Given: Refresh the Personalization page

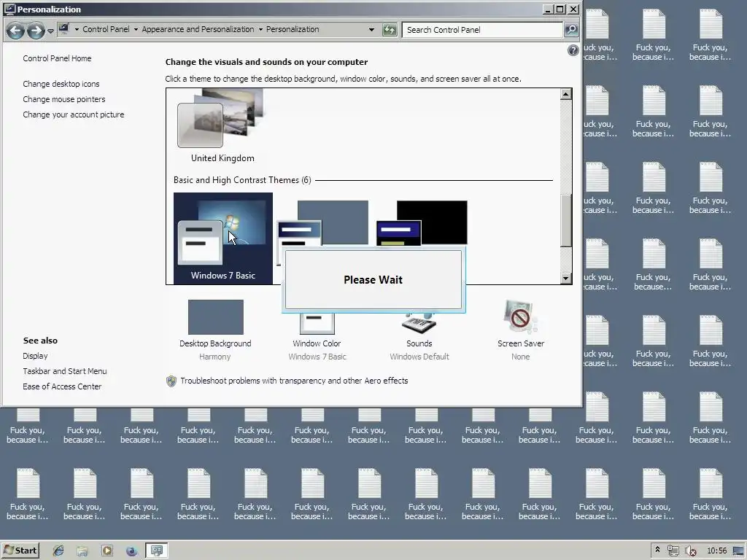Looking at the screenshot, I should point(390,30).
